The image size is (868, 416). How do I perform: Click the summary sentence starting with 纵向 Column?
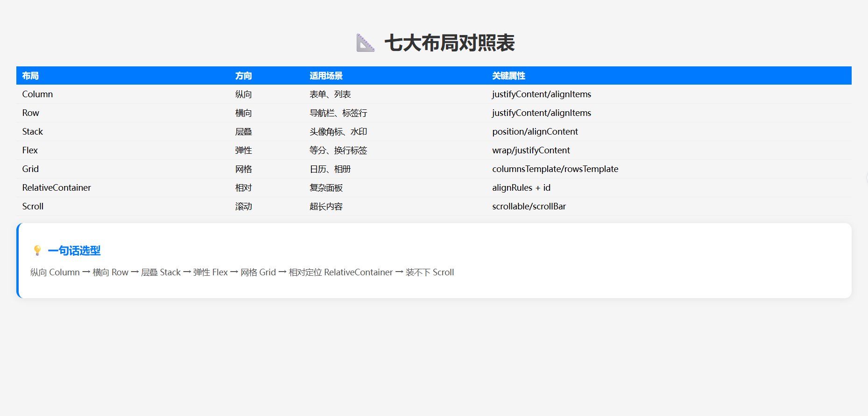(242, 272)
